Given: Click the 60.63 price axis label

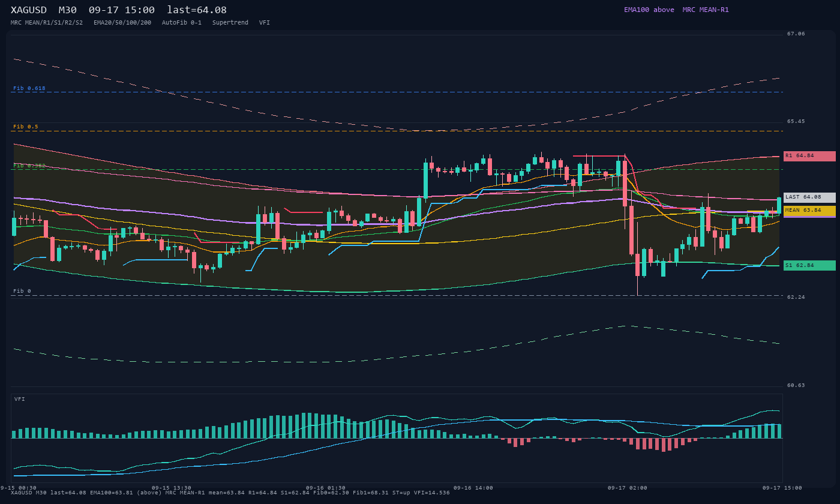Looking at the screenshot, I should [796, 385].
